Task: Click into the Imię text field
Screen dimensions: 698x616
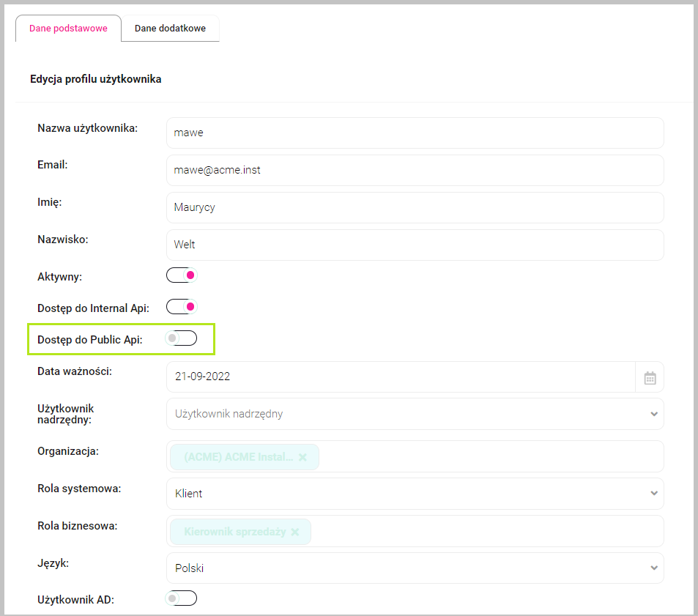Action: [x=415, y=207]
